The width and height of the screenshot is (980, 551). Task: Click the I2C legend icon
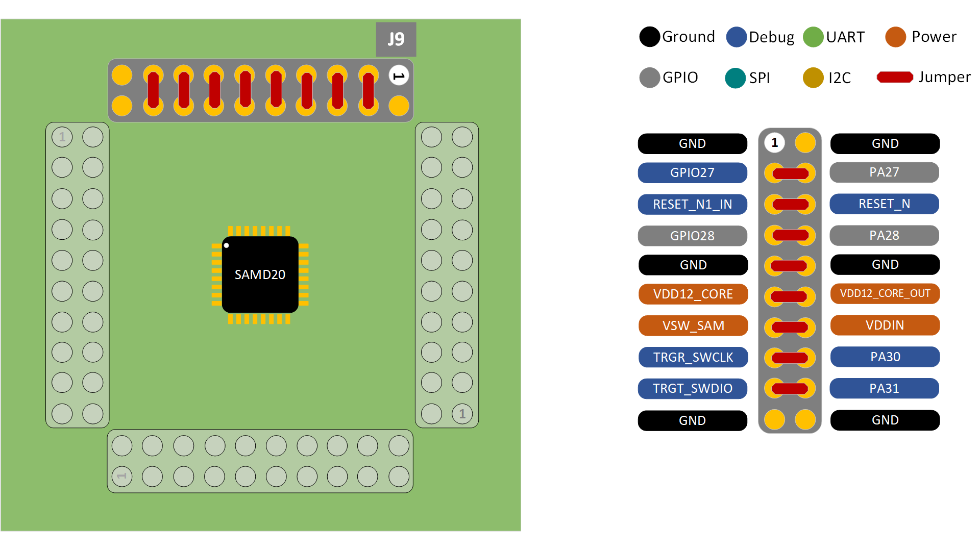(x=813, y=78)
